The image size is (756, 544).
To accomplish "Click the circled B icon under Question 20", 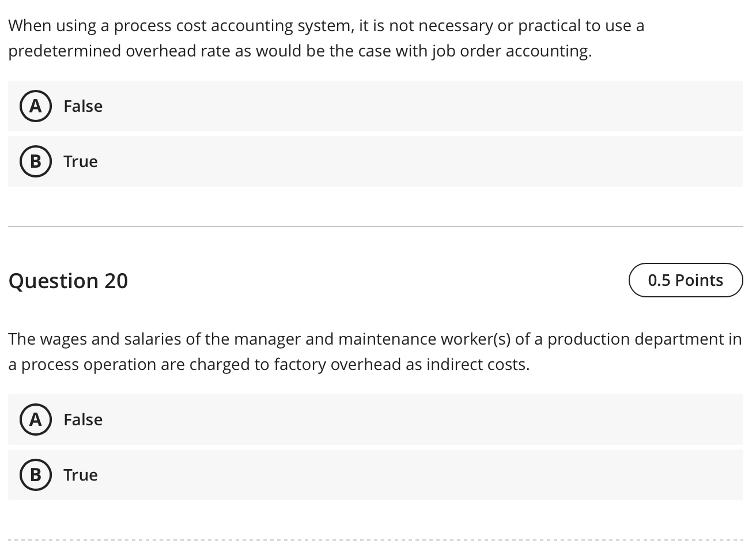I will click(36, 475).
